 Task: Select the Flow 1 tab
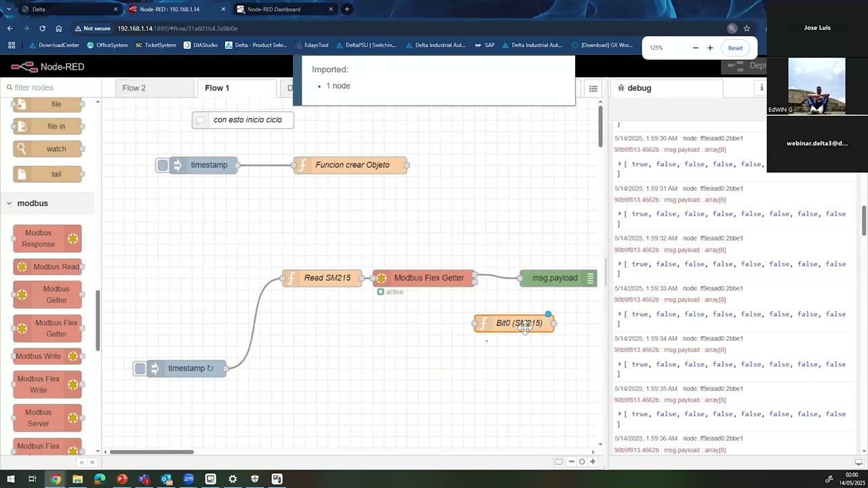click(x=236, y=88)
